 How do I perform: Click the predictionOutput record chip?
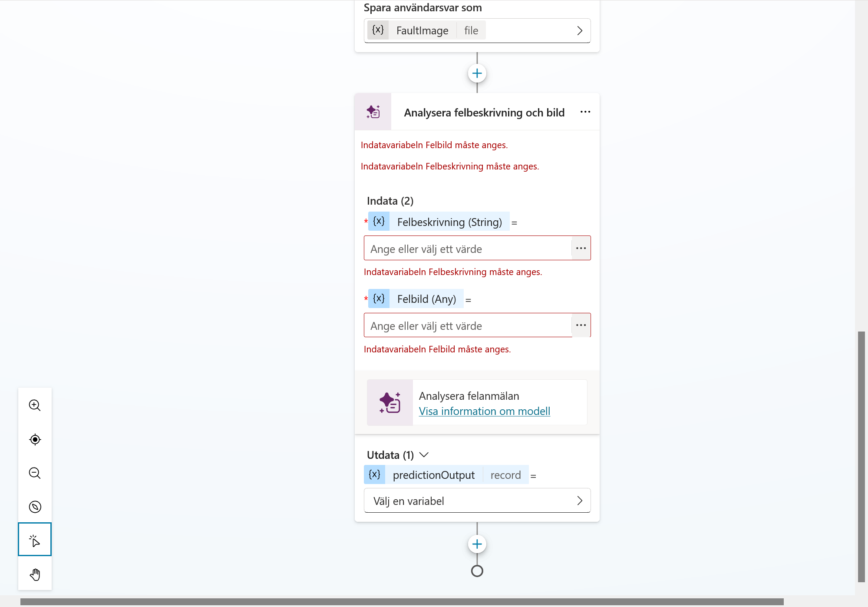click(446, 474)
